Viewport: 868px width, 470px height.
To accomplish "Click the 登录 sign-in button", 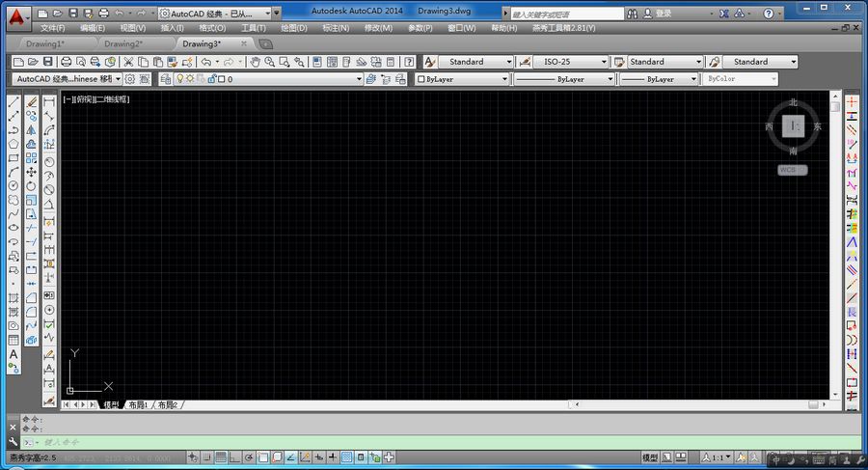I will pos(658,14).
